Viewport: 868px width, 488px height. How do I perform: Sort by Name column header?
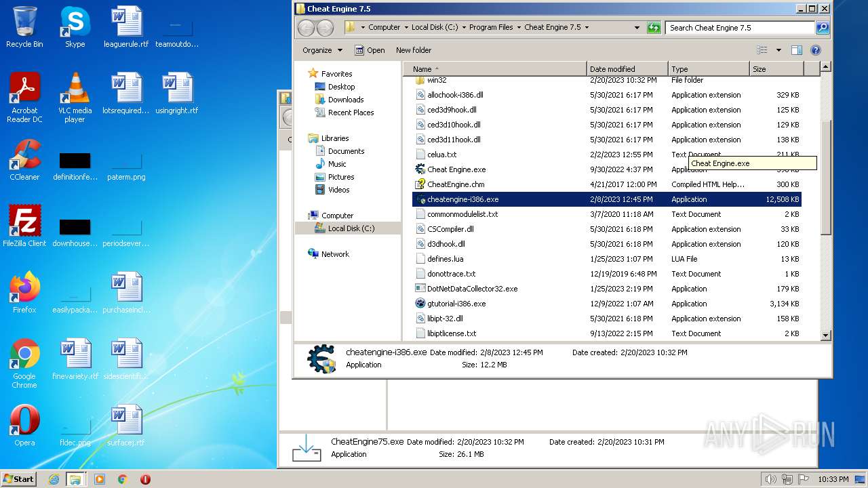pyautogui.click(x=495, y=69)
